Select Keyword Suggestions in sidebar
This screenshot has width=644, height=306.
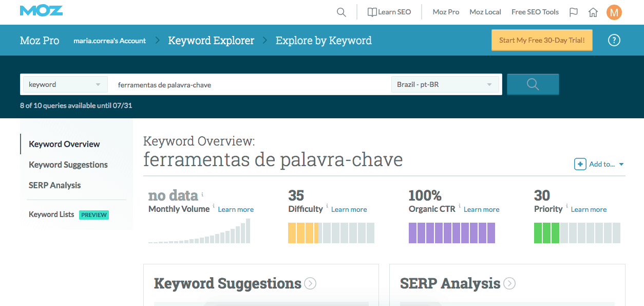click(68, 165)
